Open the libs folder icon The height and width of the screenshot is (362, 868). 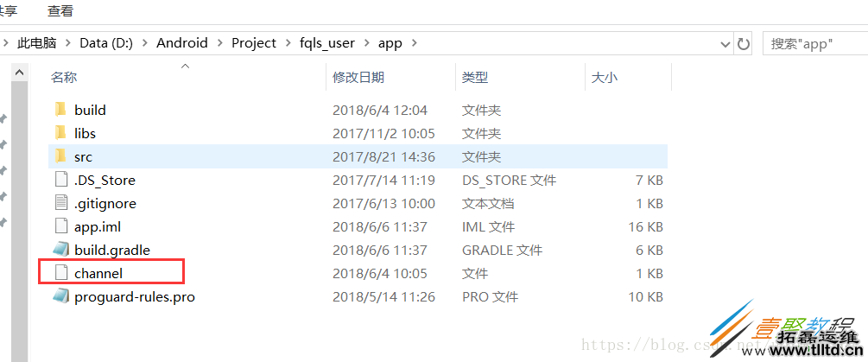click(60, 133)
